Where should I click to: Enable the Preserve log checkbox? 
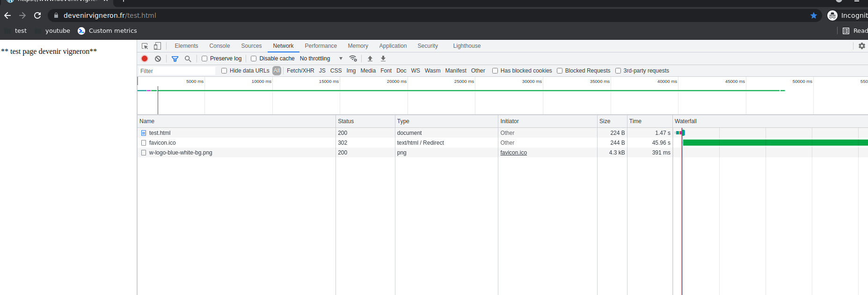coord(204,59)
